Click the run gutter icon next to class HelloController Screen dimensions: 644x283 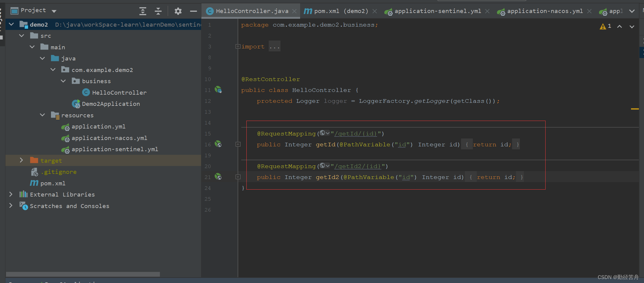coord(218,90)
